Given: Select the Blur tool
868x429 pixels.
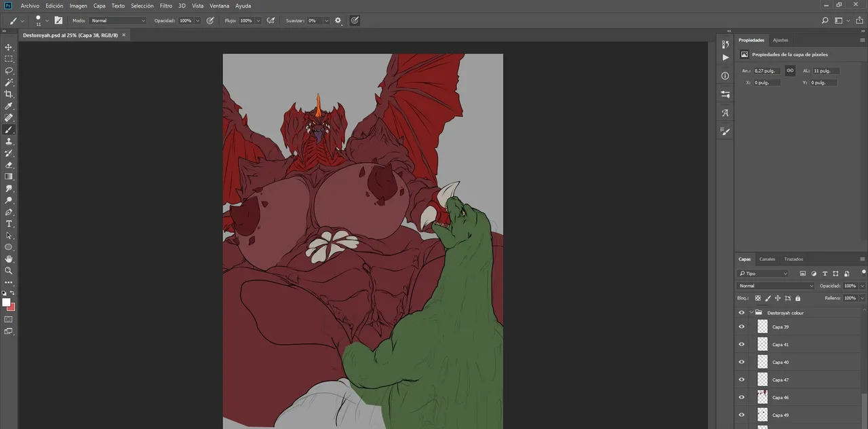Looking at the screenshot, I should tap(9, 188).
